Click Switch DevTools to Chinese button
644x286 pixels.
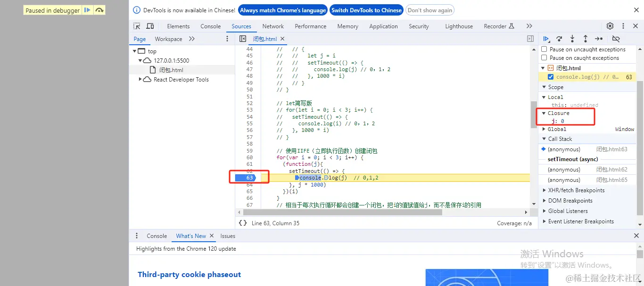pyautogui.click(x=366, y=10)
